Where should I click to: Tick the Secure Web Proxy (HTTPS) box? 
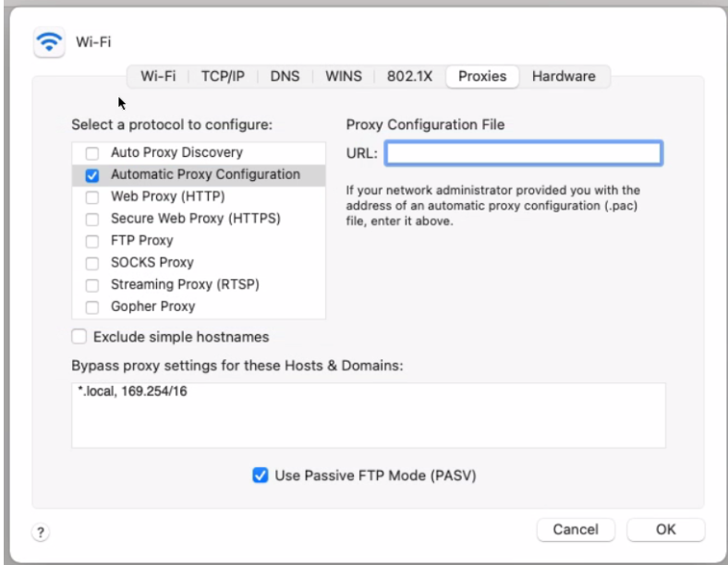91,219
